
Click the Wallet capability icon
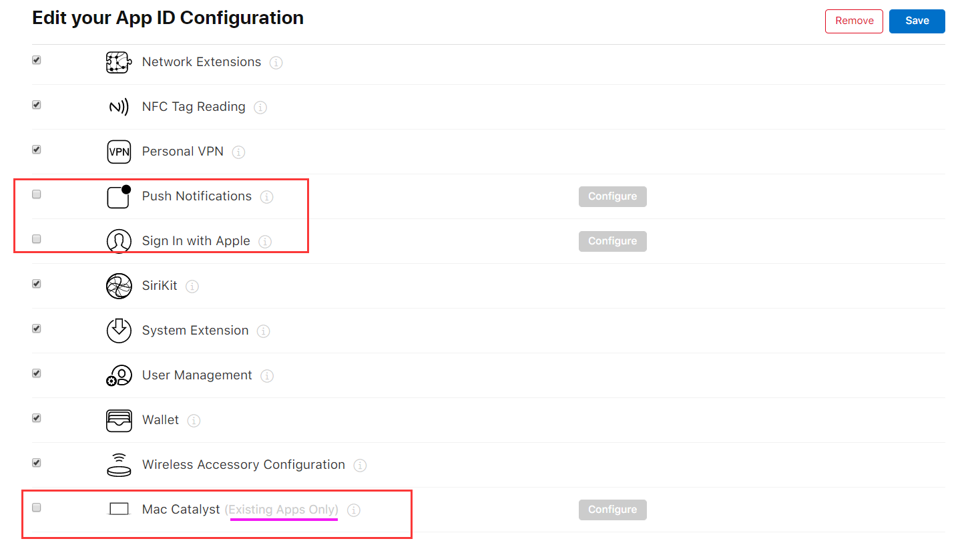click(119, 420)
